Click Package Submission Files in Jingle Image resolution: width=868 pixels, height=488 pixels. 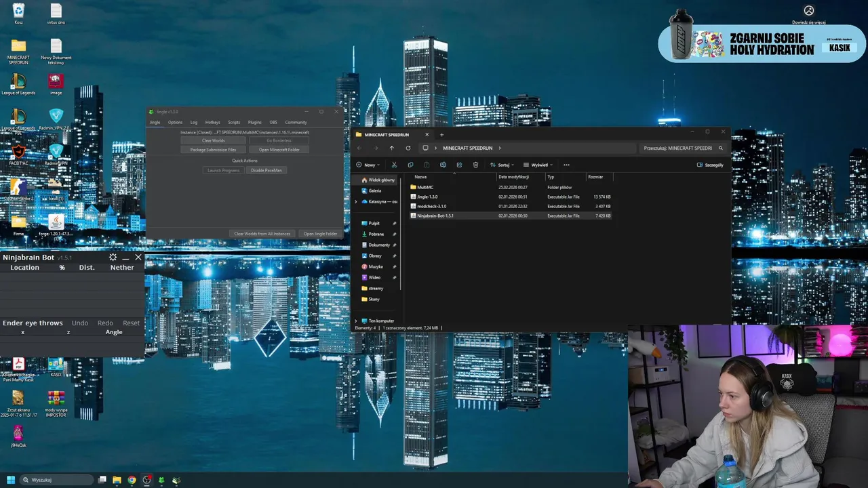214,150
